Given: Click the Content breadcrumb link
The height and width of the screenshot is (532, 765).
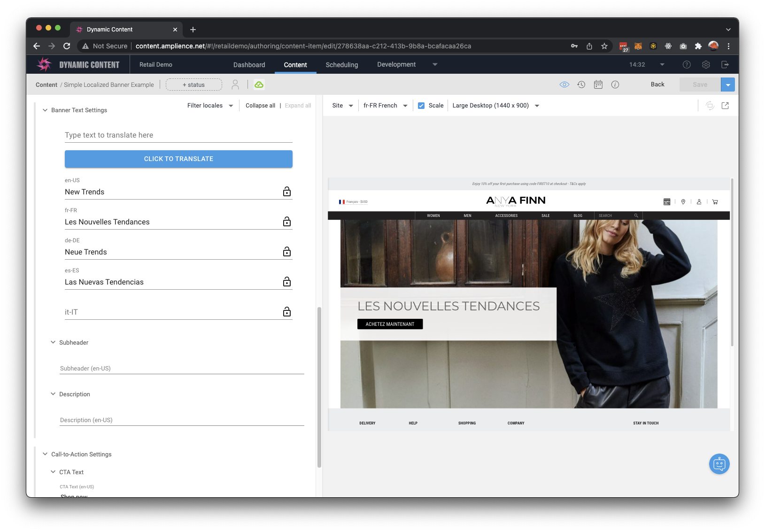Looking at the screenshot, I should coord(46,85).
